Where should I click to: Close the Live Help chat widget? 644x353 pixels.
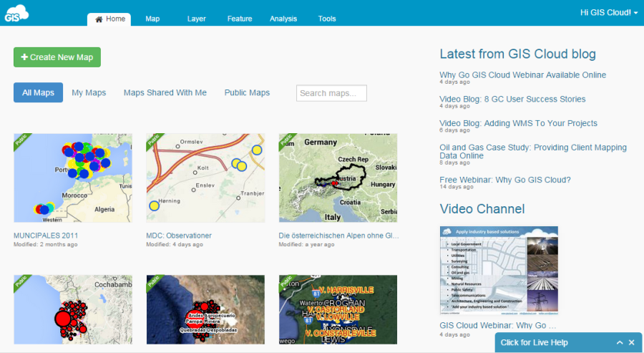632,342
